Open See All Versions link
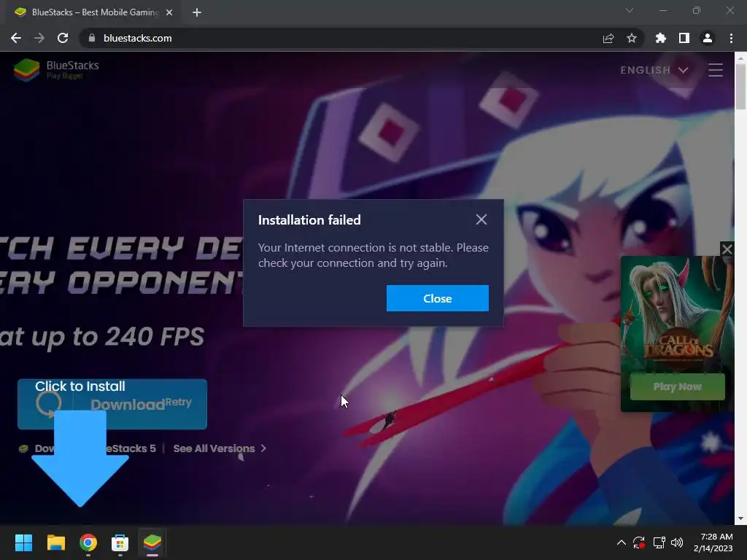This screenshot has width=747, height=560. tap(220, 448)
